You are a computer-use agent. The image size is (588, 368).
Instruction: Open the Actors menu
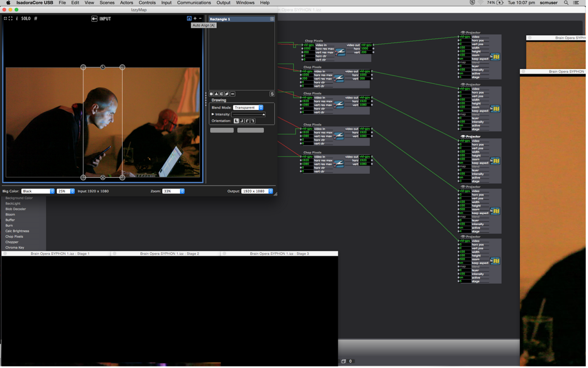[127, 3]
